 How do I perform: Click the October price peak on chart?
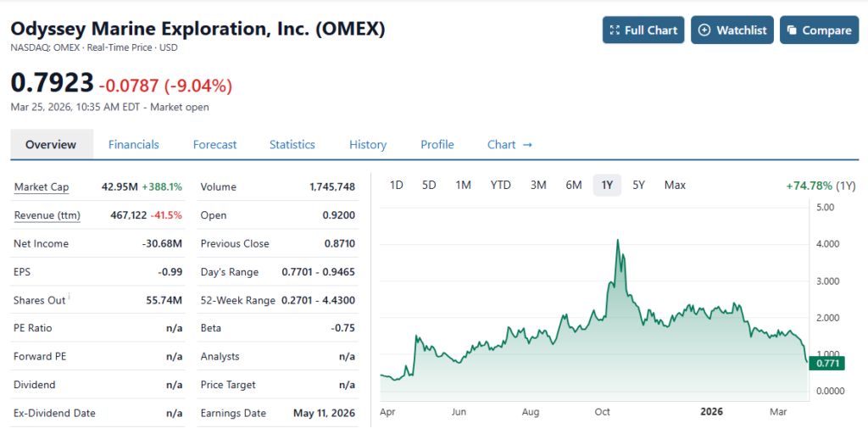coord(617,241)
